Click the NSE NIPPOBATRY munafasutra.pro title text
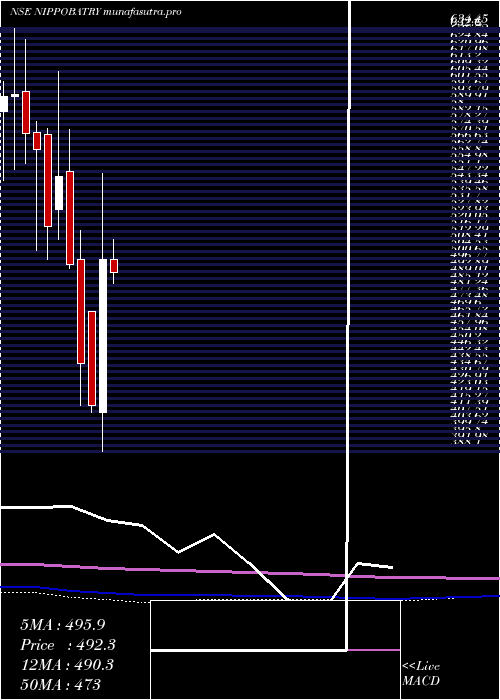The image size is (500, 700). (95, 12)
